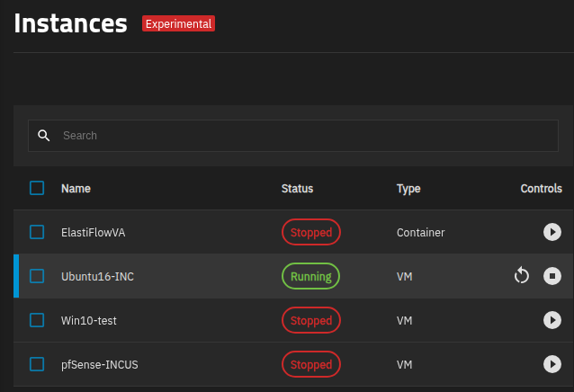Image resolution: width=574 pixels, height=392 pixels.
Task: Click the search magnifier icon
Action: click(43, 136)
